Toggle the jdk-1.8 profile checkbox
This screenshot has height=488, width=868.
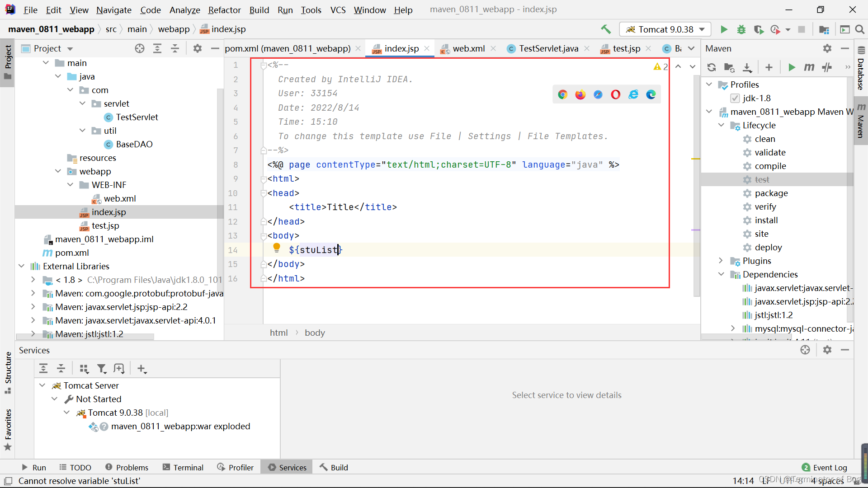pyautogui.click(x=735, y=98)
